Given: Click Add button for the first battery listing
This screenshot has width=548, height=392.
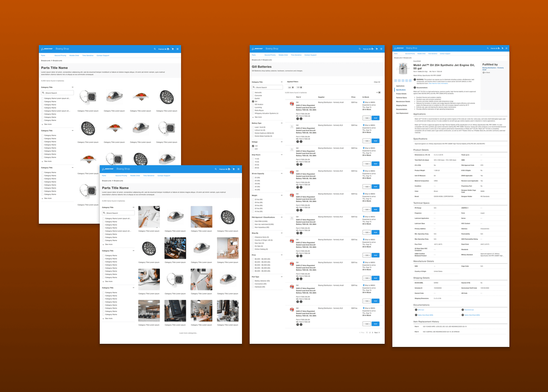Looking at the screenshot, I should click(x=375, y=118).
